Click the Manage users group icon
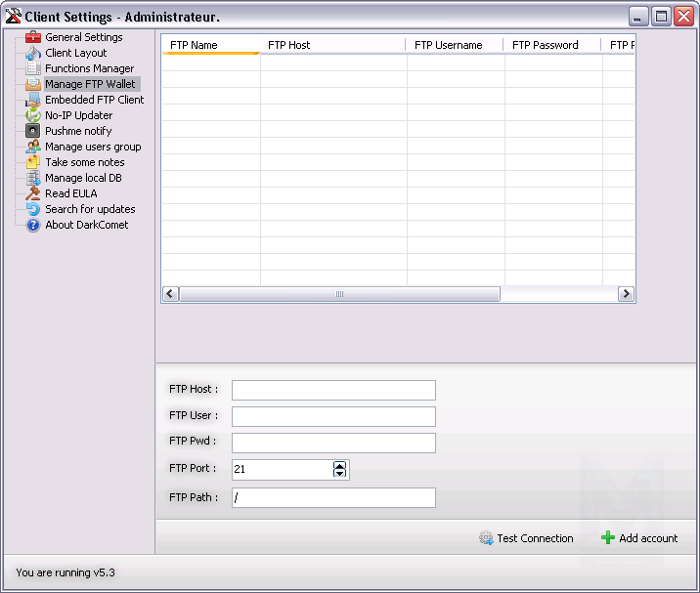Viewport: 700px width, 593px height. [x=33, y=147]
